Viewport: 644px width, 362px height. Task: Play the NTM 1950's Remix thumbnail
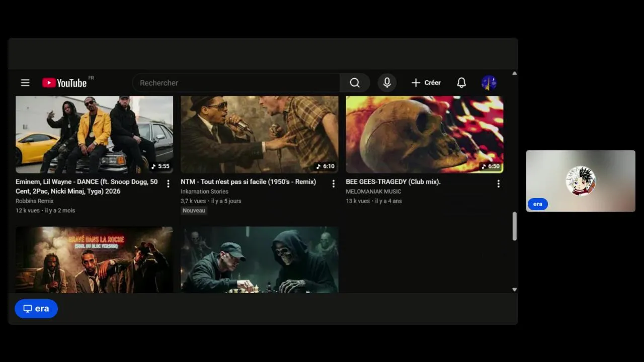(x=259, y=134)
